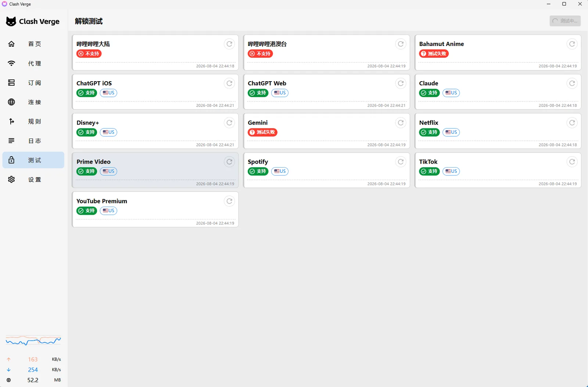View the 日志 logs page
588x387 pixels.
[x=33, y=141]
